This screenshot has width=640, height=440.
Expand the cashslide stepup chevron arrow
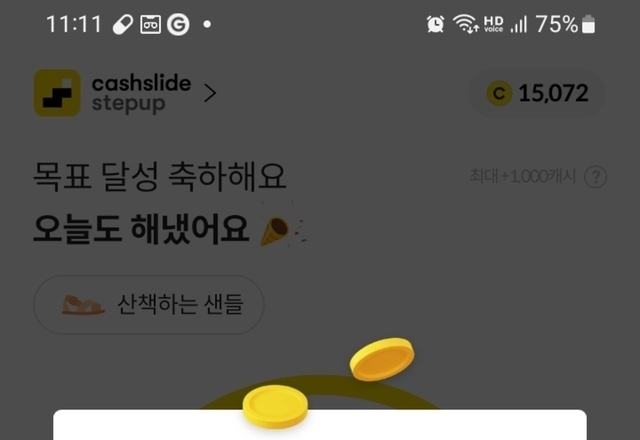click(x=210, y=93)
